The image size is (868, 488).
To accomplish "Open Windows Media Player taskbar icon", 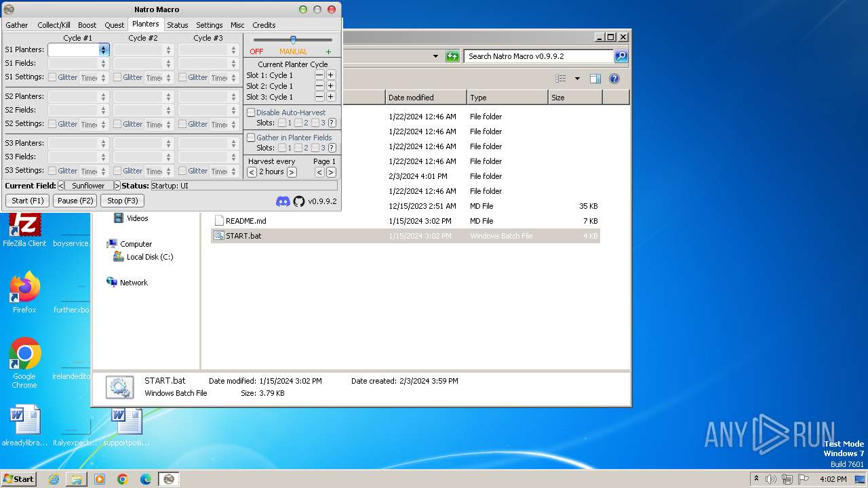I will pos(100,479).
